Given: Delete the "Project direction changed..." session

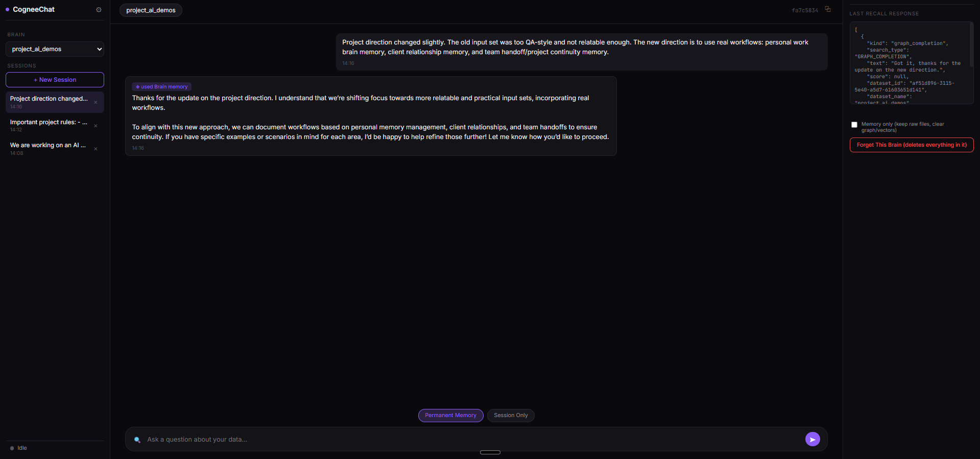Looking at the screenshot, I should click(95, 102).
